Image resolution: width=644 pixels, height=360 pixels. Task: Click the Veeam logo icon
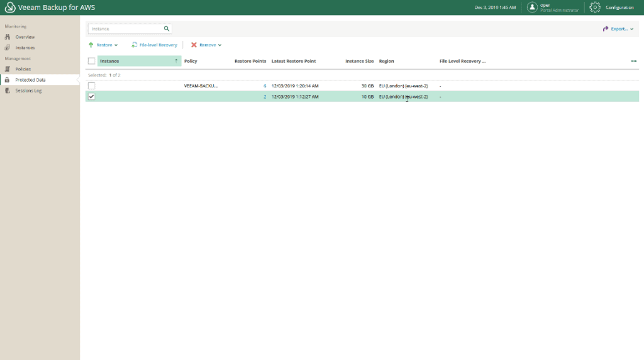pyautogui.click(x=10, y=8)
